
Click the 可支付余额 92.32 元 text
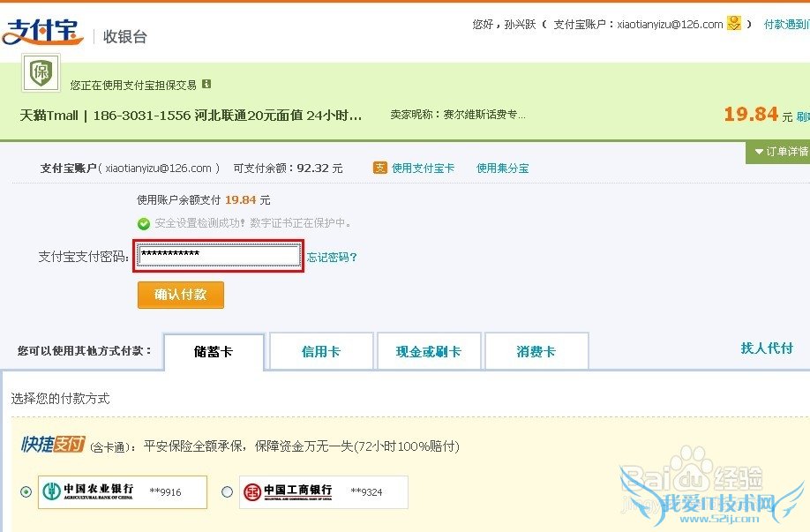coord(288,168)
